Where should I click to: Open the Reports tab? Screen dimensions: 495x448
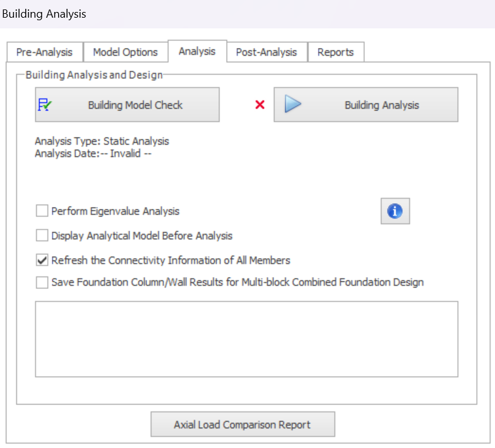(335, 52)
